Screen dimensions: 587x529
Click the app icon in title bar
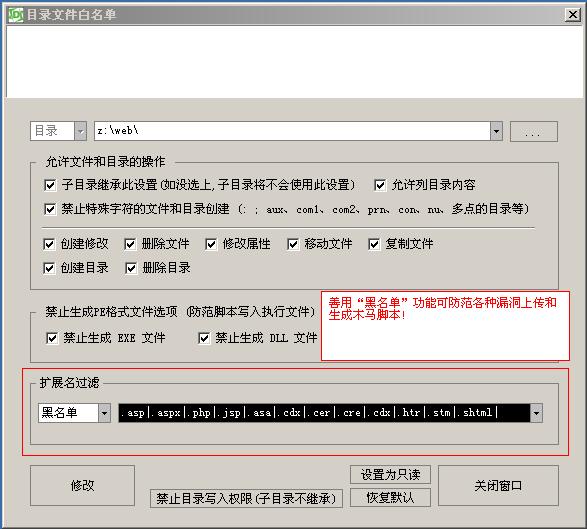click(16, 15)
